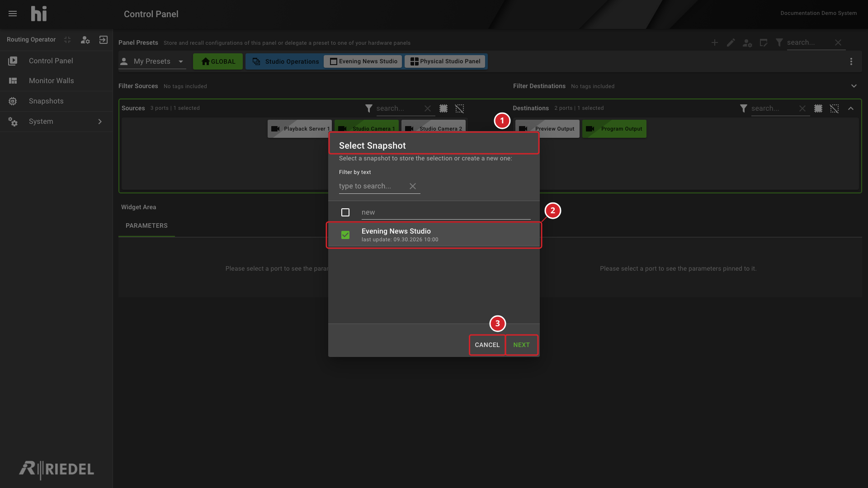Click the Sources filter funnel icon
Viewport: 868px width, 488px height.
click(369, 108)
